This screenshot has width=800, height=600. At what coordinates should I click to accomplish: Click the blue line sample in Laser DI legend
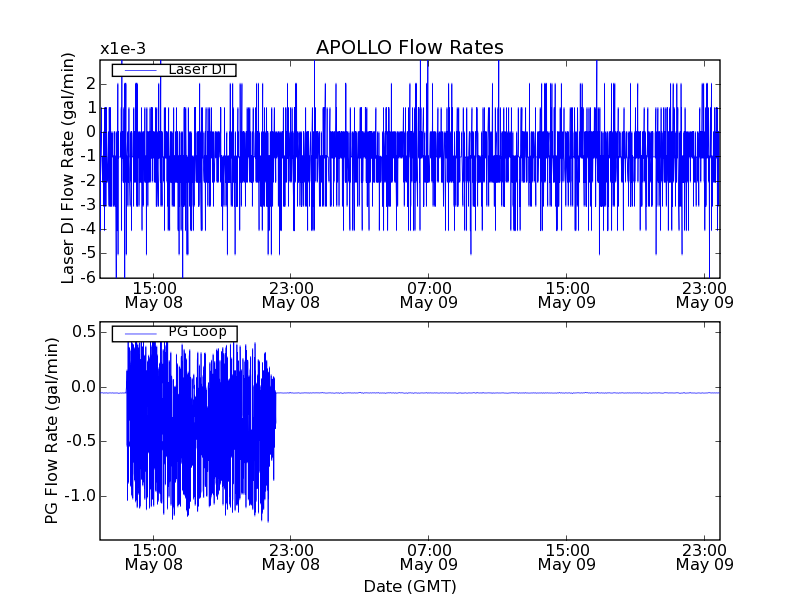(x=138, y=70)
